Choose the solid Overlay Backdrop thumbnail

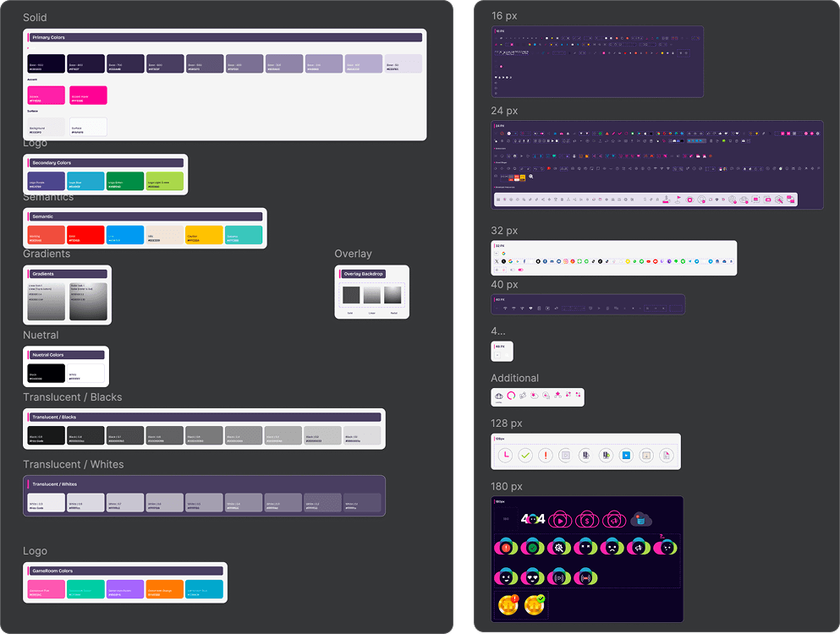pyautogui.click(x=351, y=295)
